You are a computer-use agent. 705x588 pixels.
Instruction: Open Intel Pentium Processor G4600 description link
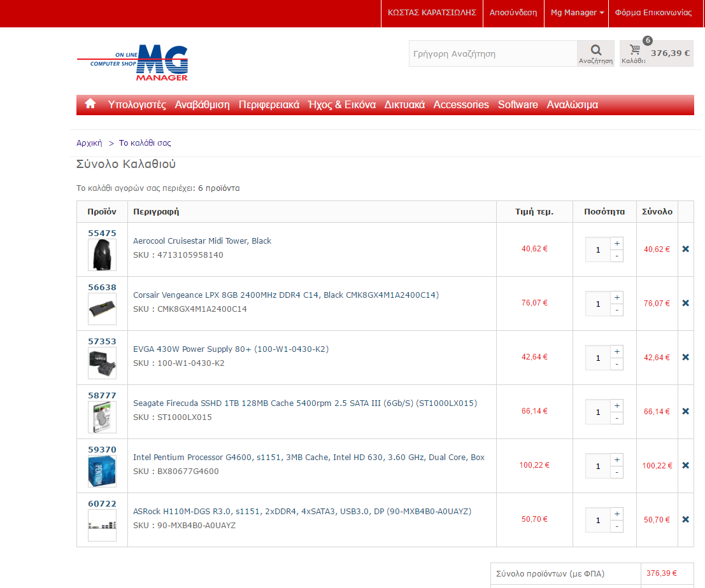coord(309,458)
